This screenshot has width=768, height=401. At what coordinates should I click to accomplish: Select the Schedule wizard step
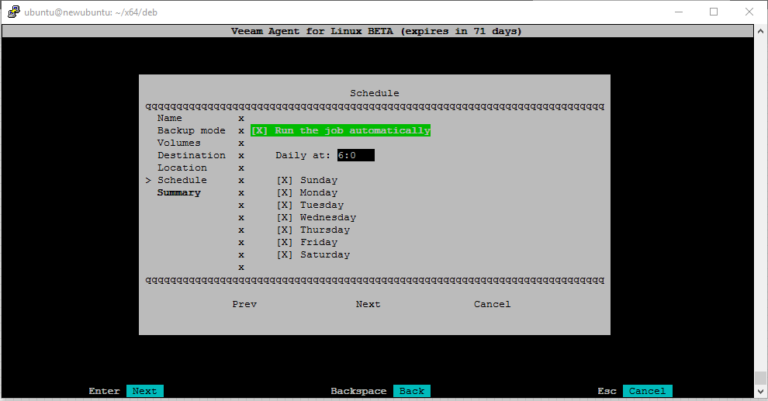182,180
